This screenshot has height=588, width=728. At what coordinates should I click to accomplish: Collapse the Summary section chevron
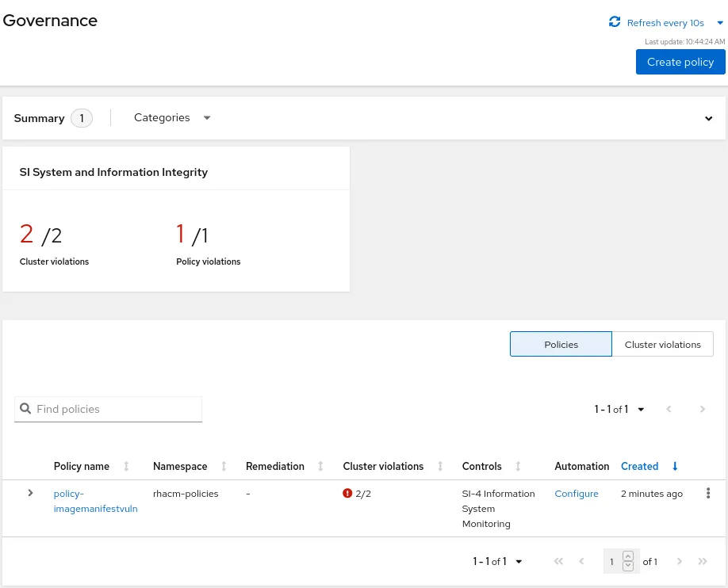709,119
